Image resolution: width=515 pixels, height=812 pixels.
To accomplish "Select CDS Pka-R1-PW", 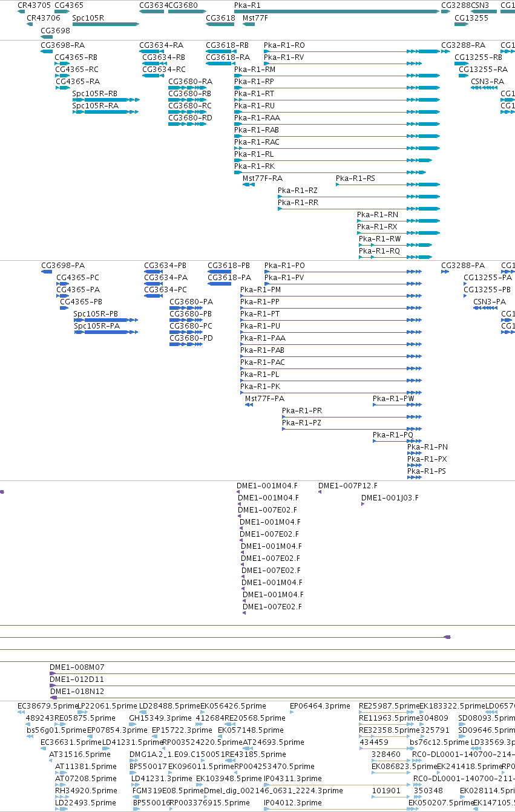I will coord(394,398).
